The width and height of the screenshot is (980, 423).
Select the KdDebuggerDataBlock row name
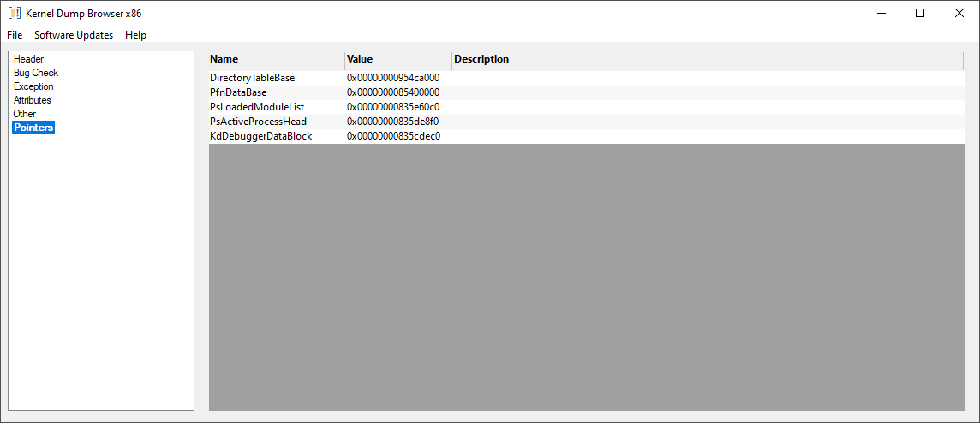tap(260, 135)
